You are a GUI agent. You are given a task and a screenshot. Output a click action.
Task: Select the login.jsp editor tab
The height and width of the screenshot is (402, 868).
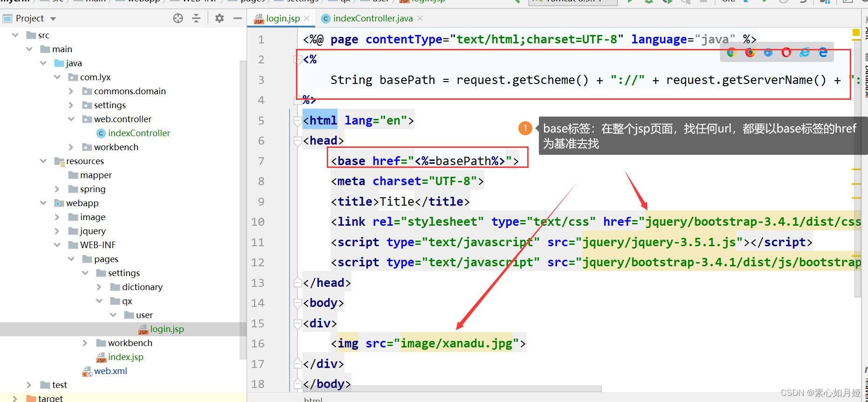pos(282,18)
